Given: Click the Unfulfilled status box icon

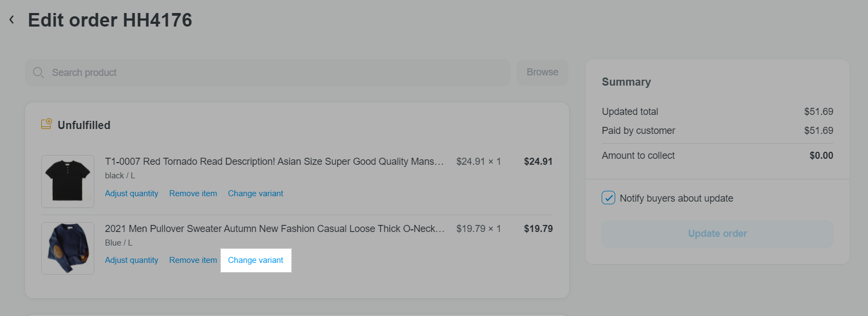Looking at the screenshot, I should click(x=47, y=124).
